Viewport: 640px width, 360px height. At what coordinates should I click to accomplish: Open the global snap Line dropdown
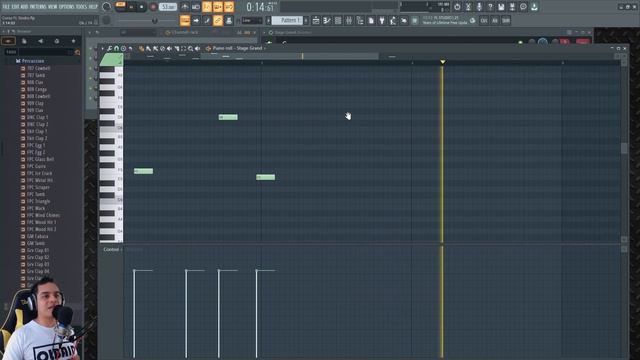click(252, 20)
